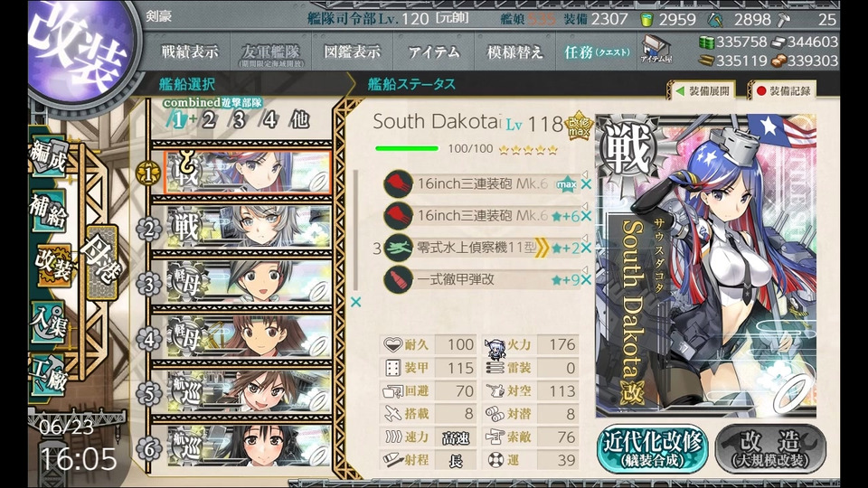
Task: Click the green seaplane equipment icon
Action: pos(398,248)
